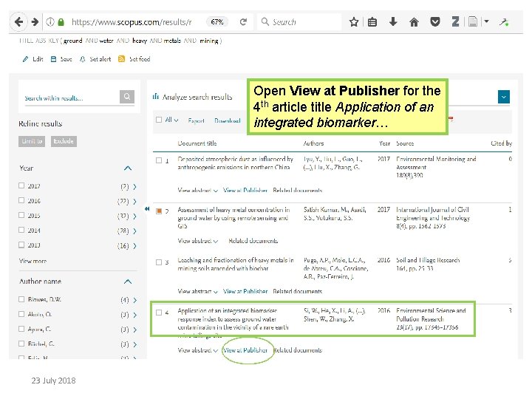Tick the Akoto, O. author checkbox
The image size is (532, 399).
(21, 314)
